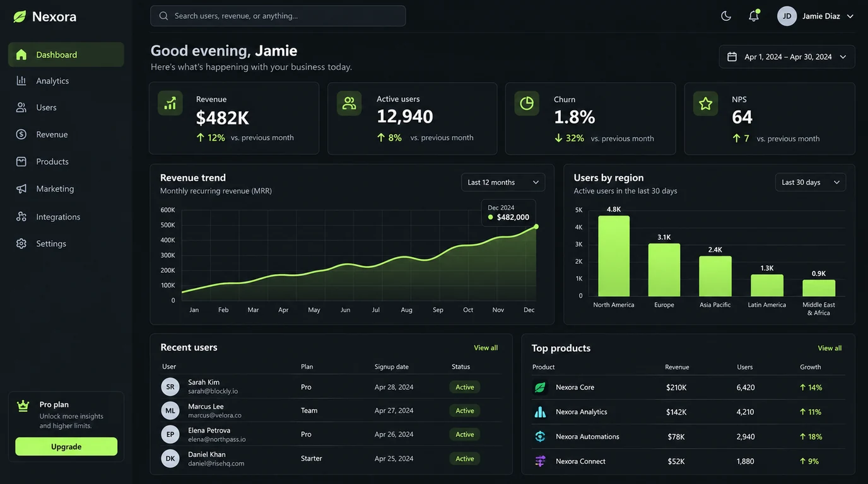This screenshot has width=868, height=484.
Task: Click the Pro plan crown icon
Action: tap(23, 406)
